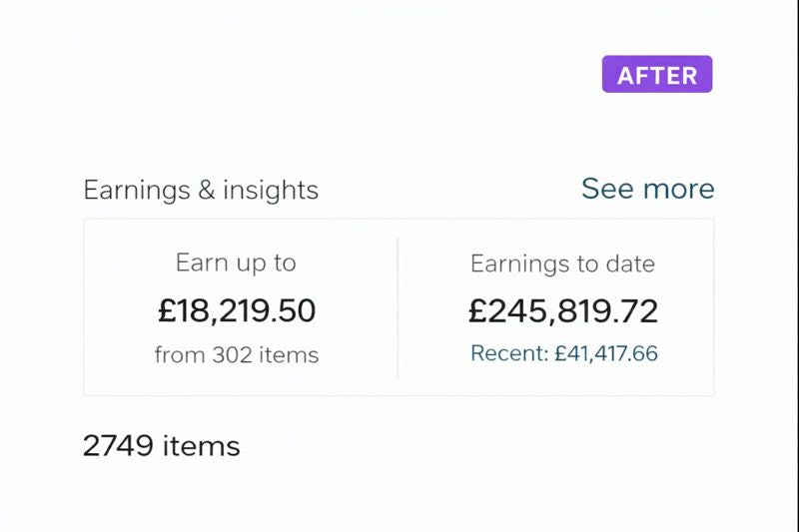Screen dimensions: 799x532
Task: Select the Earnings & insights heading
Action: point(201,190)
